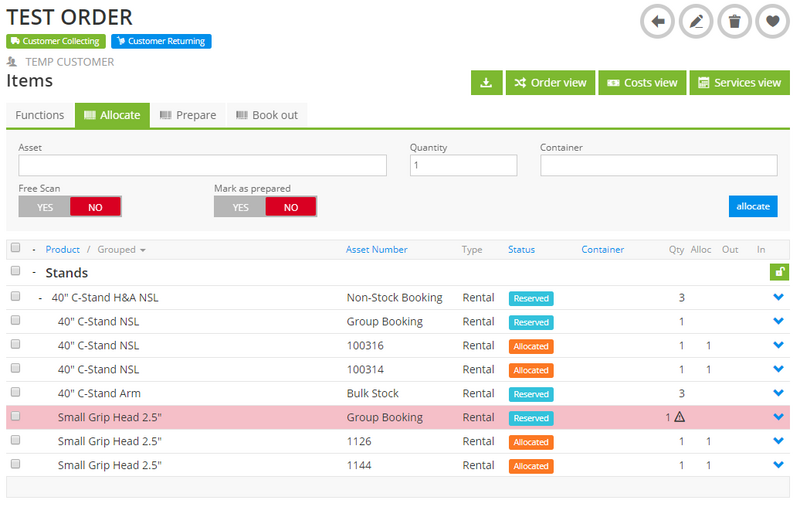
Task: Set Mark as prepared to YES
Action: click(x=240, y=207)
